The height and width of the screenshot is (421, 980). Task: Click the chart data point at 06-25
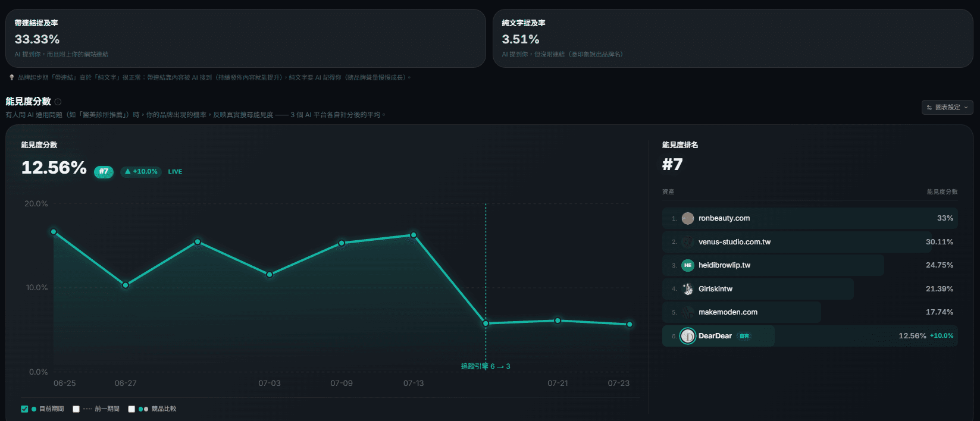[x=54, y=232]
